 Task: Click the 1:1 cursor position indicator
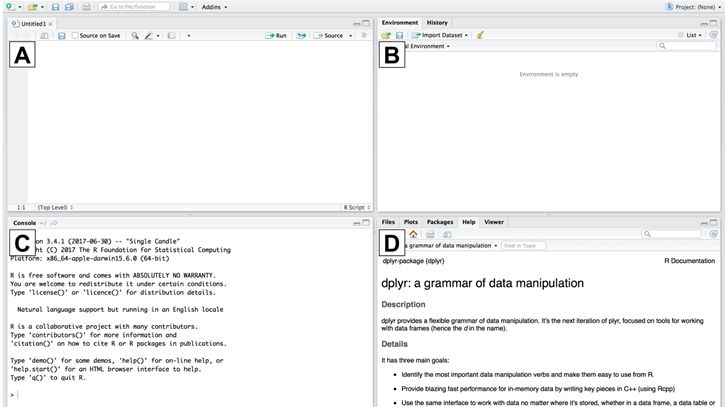pos(21,208)
